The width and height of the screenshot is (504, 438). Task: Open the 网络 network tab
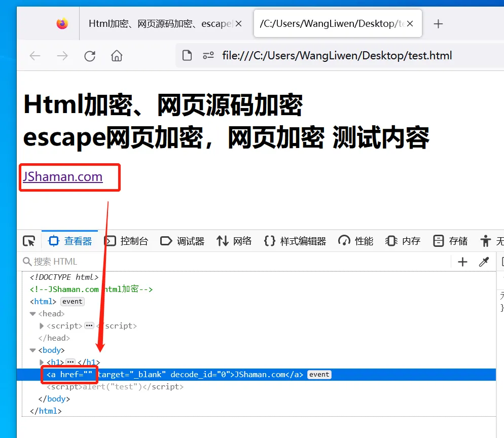[234, 241]
